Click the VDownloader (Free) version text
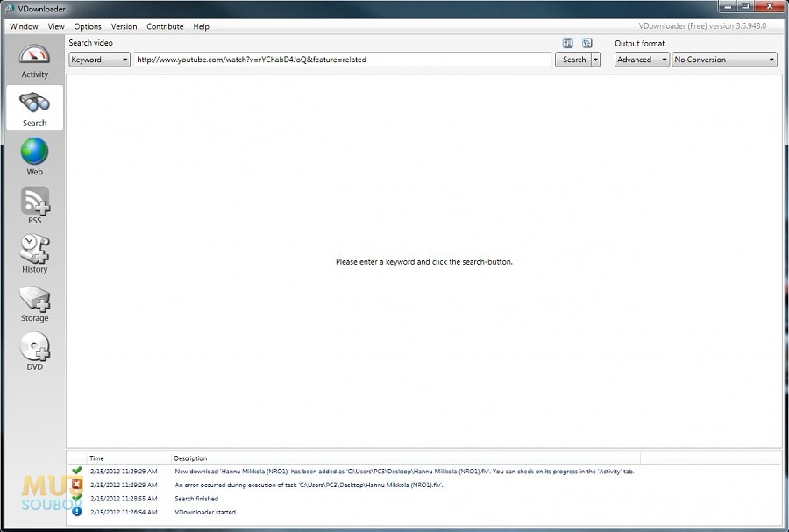This screenshot has width=789, height=532. tap(702, 26)
